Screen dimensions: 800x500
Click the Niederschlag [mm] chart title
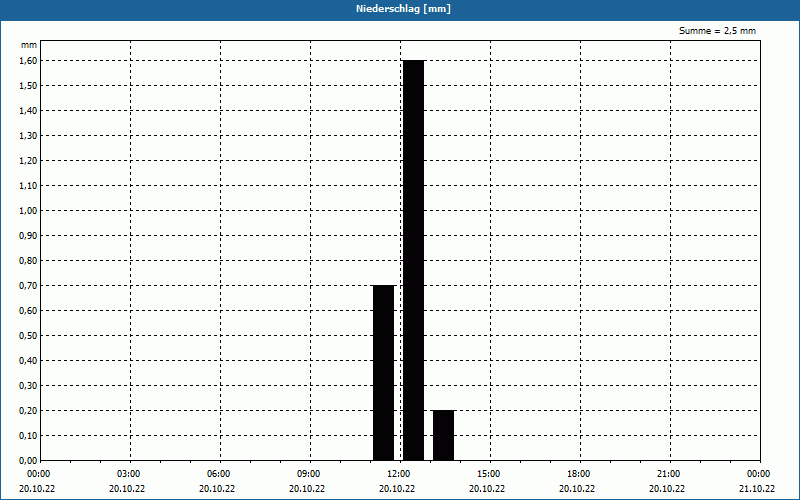click(x=403, y=9)
